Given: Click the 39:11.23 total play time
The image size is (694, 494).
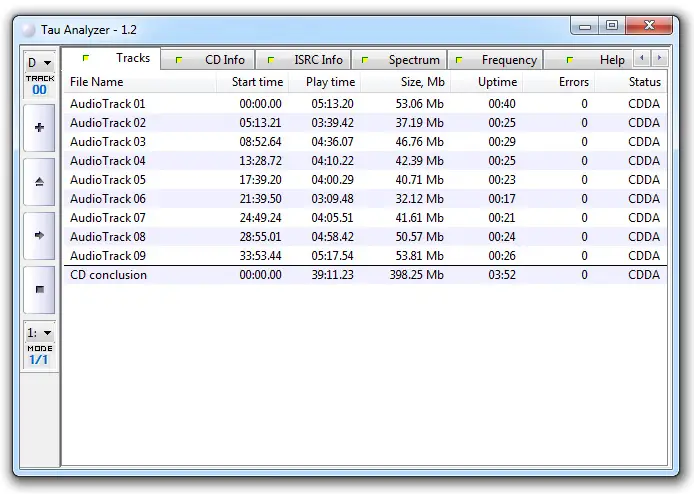Looking at the screenshot, I should (332, 275).
